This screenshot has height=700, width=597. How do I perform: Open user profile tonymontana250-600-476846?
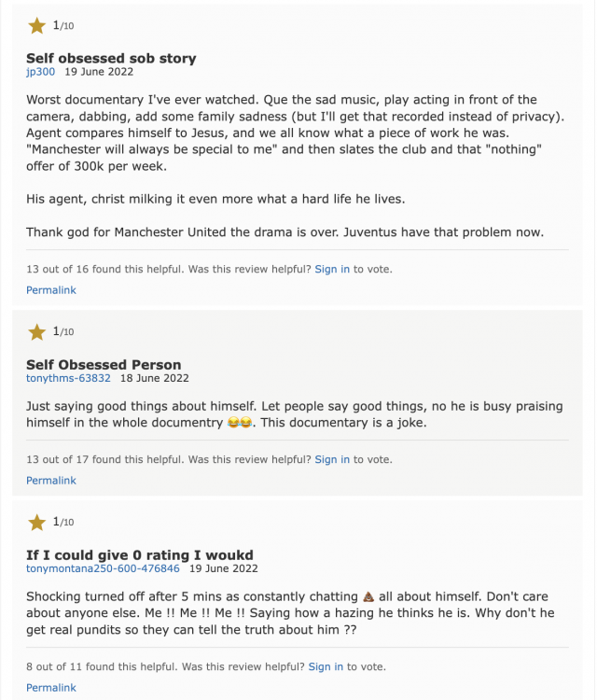pos(103,568)
